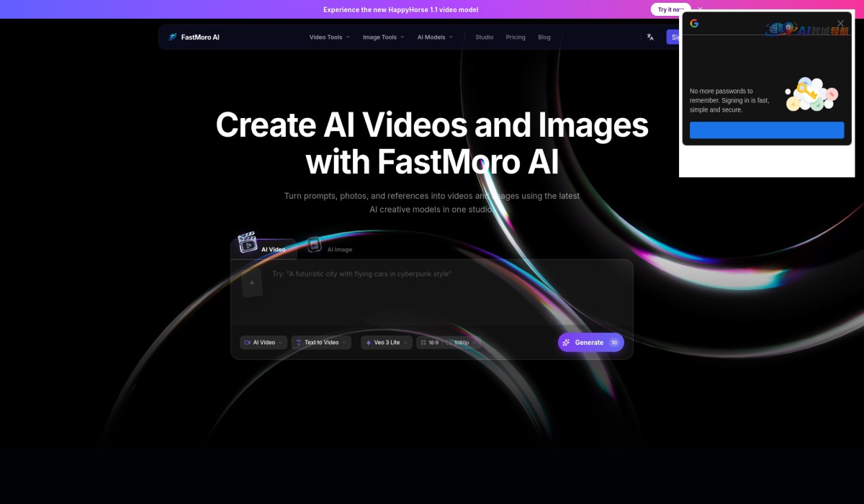864x504 pixels.
Task: Close the HappyHorse announcement banner
Action: pyautogui.click(x=700, y=9)
